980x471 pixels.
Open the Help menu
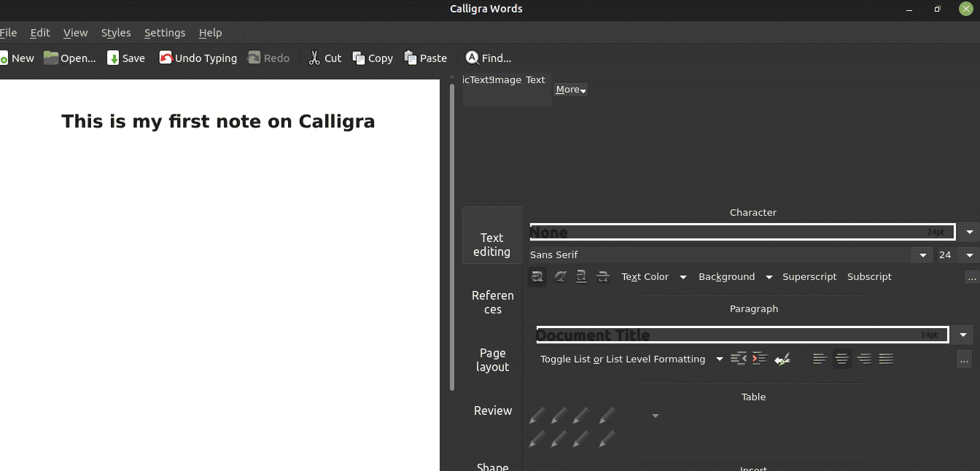pyautogui.click(x=211, y=33)
